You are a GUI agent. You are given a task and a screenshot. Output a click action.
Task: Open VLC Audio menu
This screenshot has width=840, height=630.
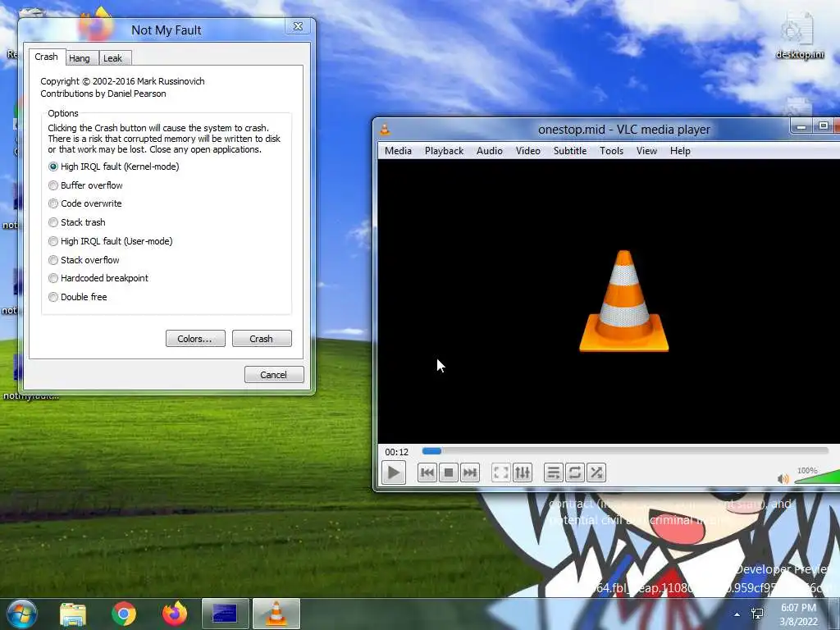pos(490,151)
